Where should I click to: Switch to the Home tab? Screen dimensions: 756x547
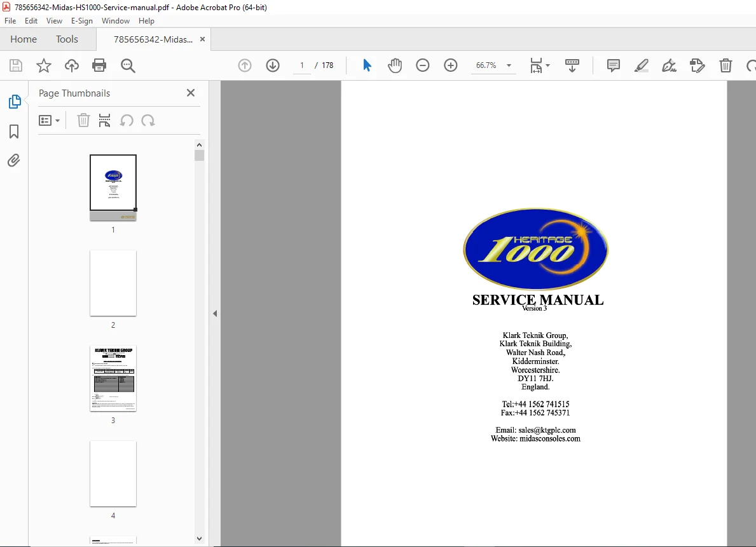click(24, 39)
